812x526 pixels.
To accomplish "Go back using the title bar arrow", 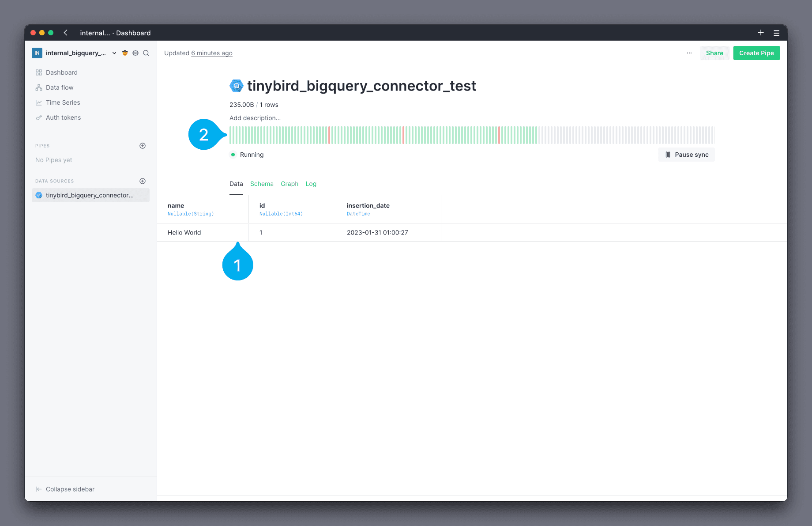I will point(66,33).
